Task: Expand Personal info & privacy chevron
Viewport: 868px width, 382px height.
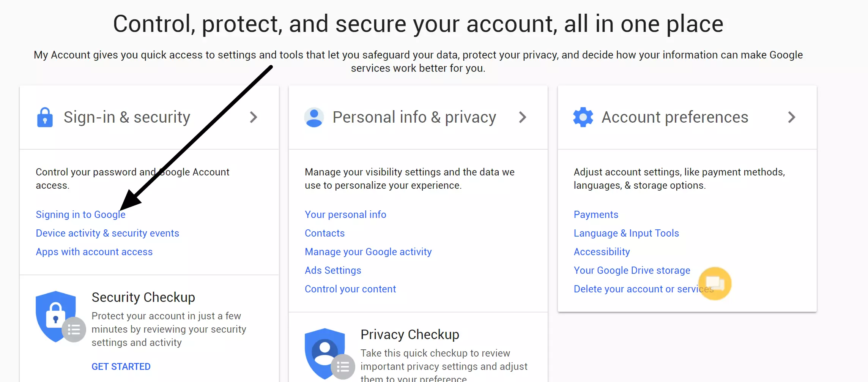Action: pos(523,117)
